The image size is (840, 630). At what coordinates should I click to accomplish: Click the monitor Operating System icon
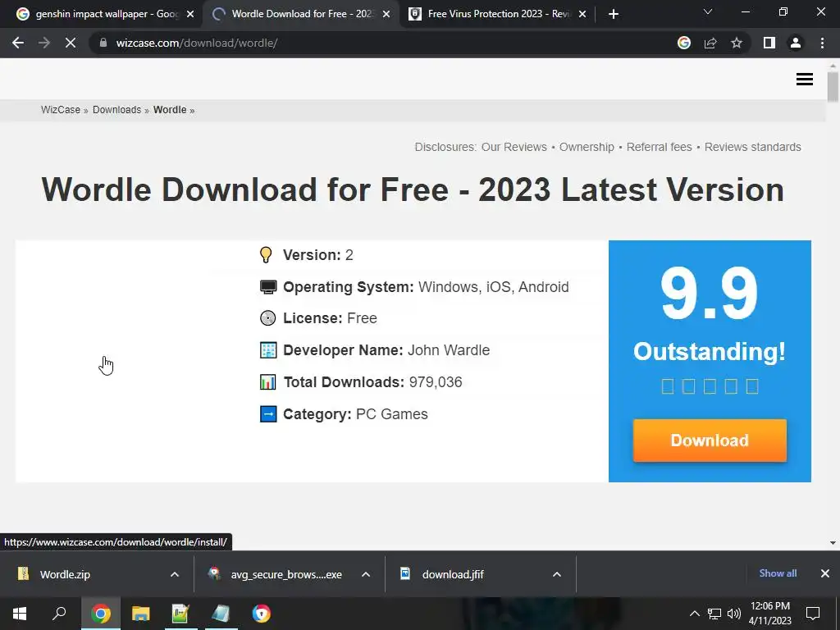tap(268, 287)
